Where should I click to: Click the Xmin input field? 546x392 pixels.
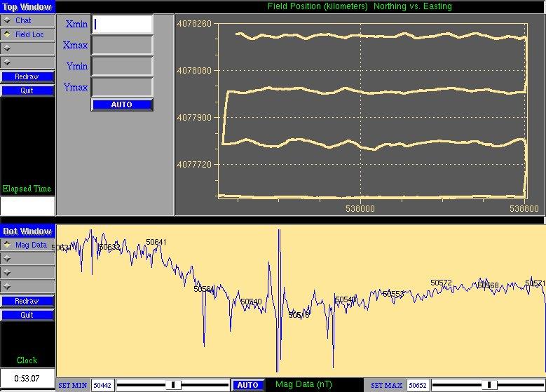(122, 24)
